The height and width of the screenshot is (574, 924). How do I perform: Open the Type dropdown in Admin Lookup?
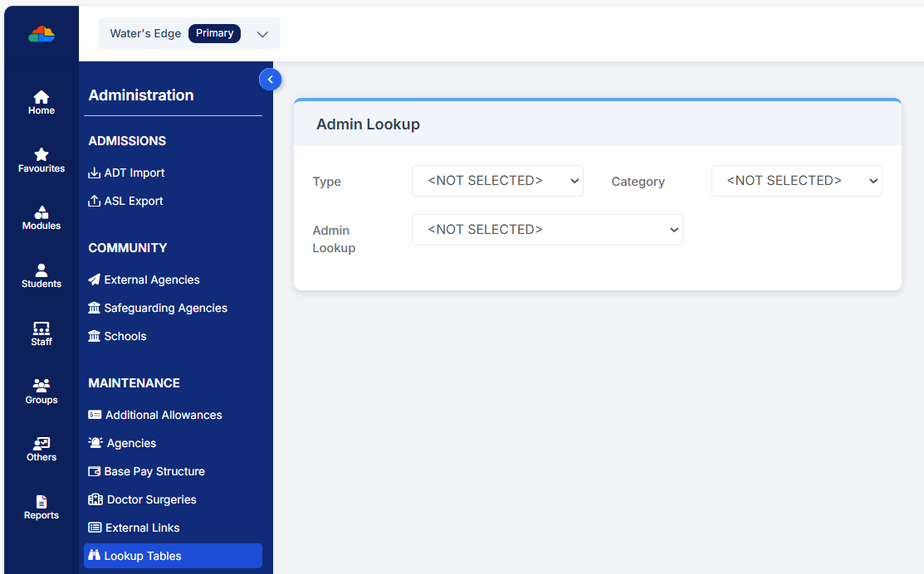[497, 180]
